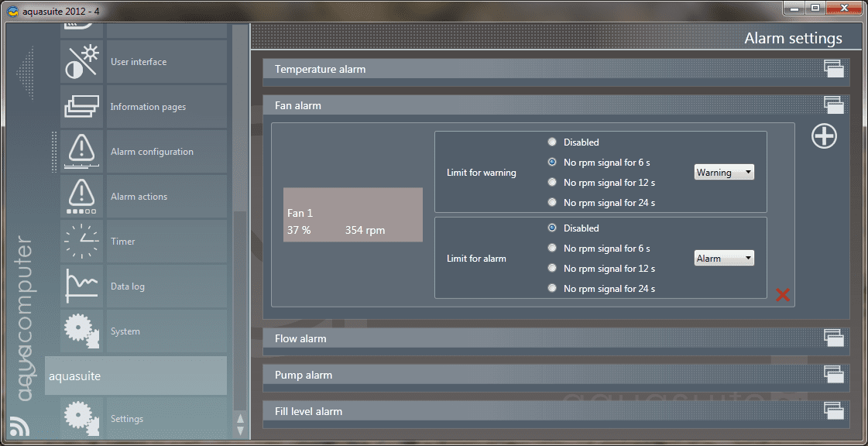868x446 pixels.
Task: Open the Timer clock icon
Action: pyautogui.click(x=81, y=242)
